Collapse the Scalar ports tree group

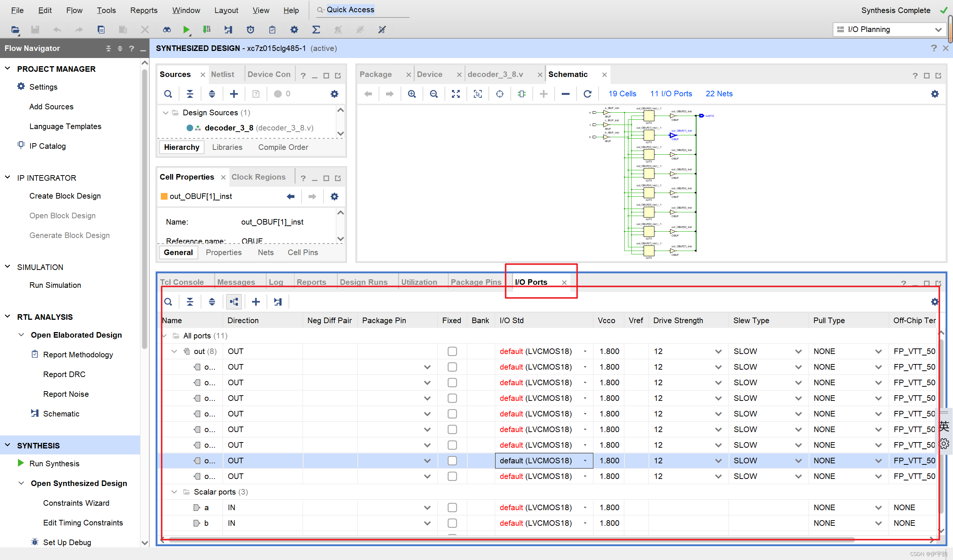pyautogui.click(x=174, y=492)
